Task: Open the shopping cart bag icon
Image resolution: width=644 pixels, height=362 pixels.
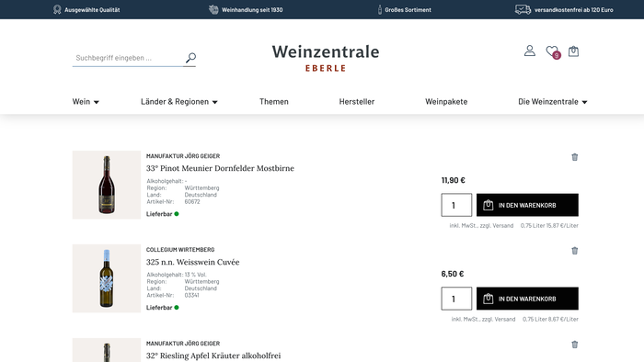Action: coord(573,51)
